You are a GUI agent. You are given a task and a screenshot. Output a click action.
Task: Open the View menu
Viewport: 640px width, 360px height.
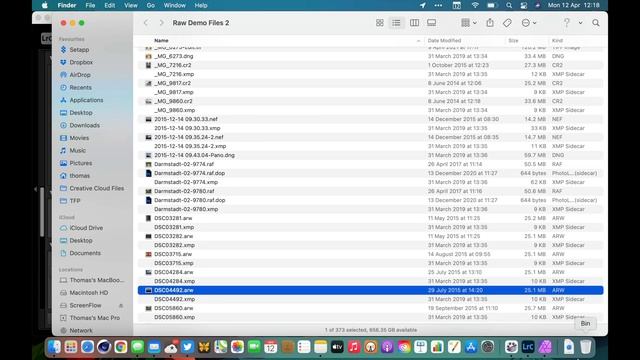coord(131,5)
